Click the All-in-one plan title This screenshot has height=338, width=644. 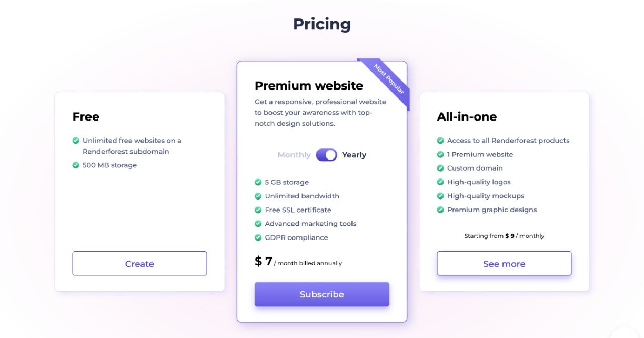pos(467,116)
